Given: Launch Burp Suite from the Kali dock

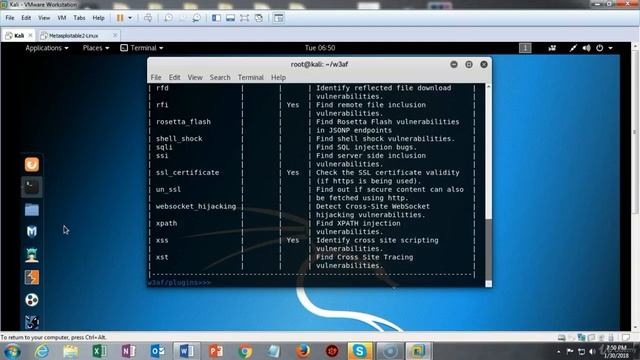Looking at the screenshot, I should (x=32, y=277).
